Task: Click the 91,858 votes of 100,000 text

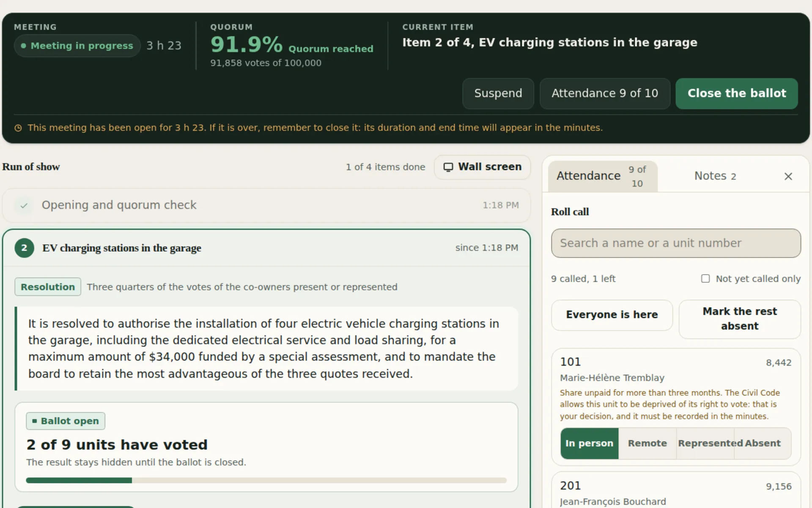Action: [x=266, y=63]
